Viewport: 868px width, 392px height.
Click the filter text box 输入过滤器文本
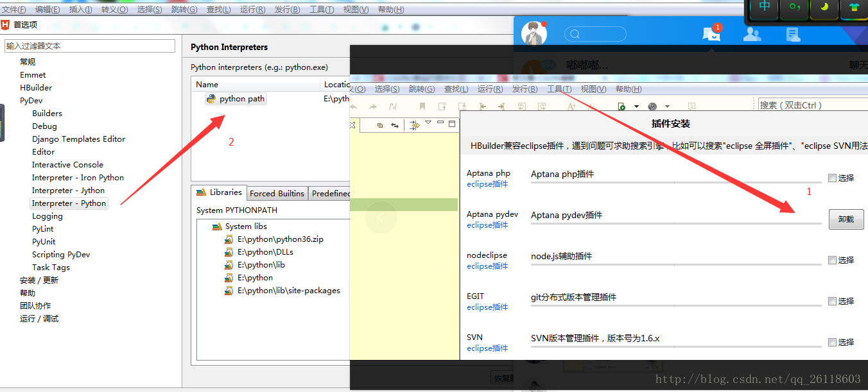tap(90, 46)
